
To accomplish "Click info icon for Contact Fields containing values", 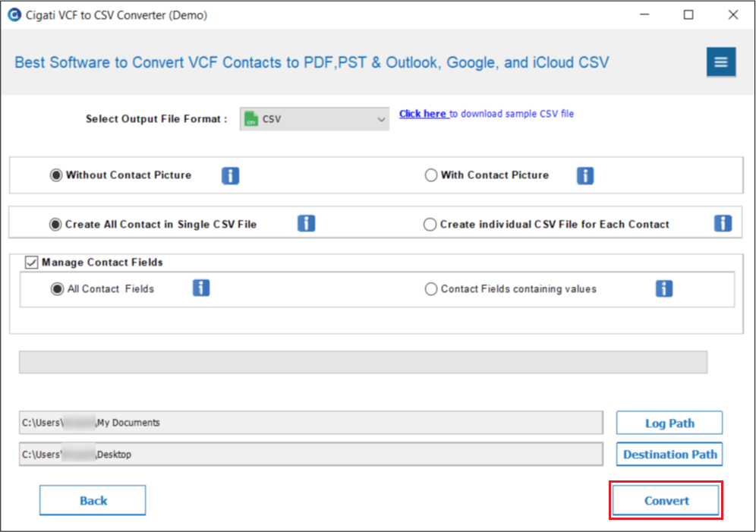I will pyautogui.click(x=664, y=288).
